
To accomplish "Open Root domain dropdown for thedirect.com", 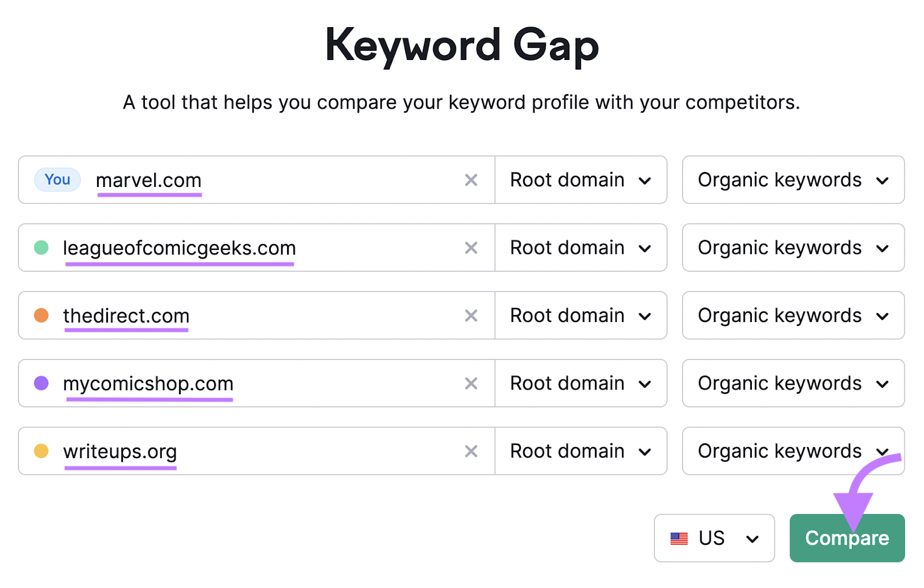I will point(580,316).
